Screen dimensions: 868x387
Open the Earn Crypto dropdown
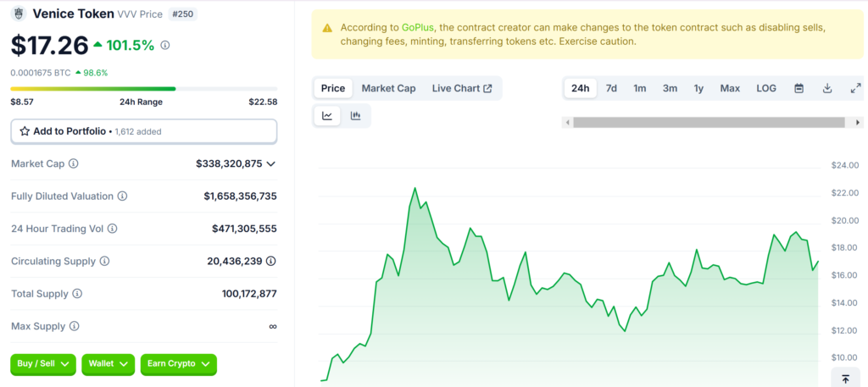click(x=178, y=363)
